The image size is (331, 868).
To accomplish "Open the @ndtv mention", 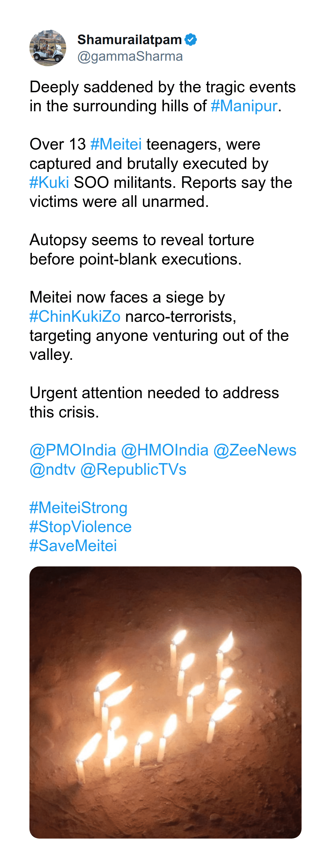I will point(53,469).
